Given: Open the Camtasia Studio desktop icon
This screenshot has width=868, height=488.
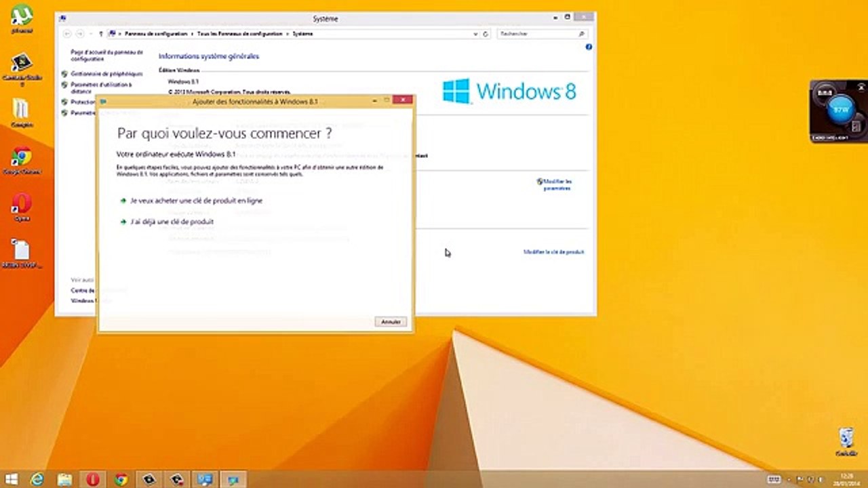Looking at the screenshot, I should (22, 69).
